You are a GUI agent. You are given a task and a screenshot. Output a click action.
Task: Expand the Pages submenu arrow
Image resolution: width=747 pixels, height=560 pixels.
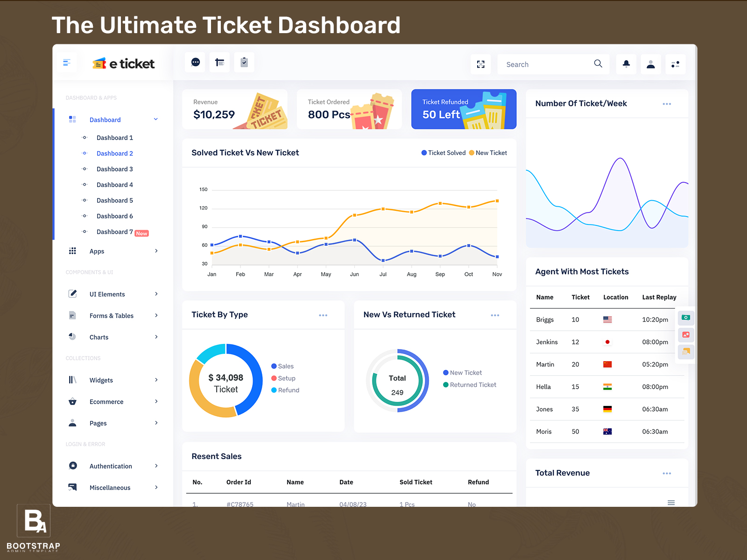156,423
